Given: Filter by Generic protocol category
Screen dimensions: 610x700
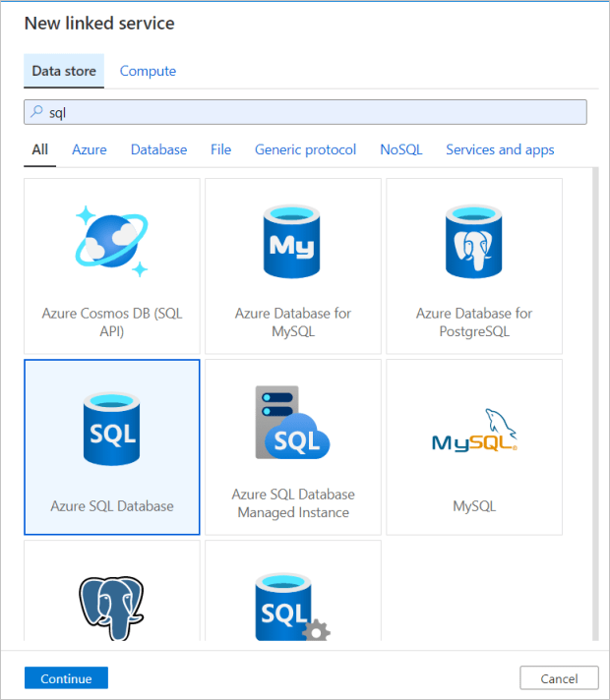Looking at the screenshot, I should pos(305,149).
